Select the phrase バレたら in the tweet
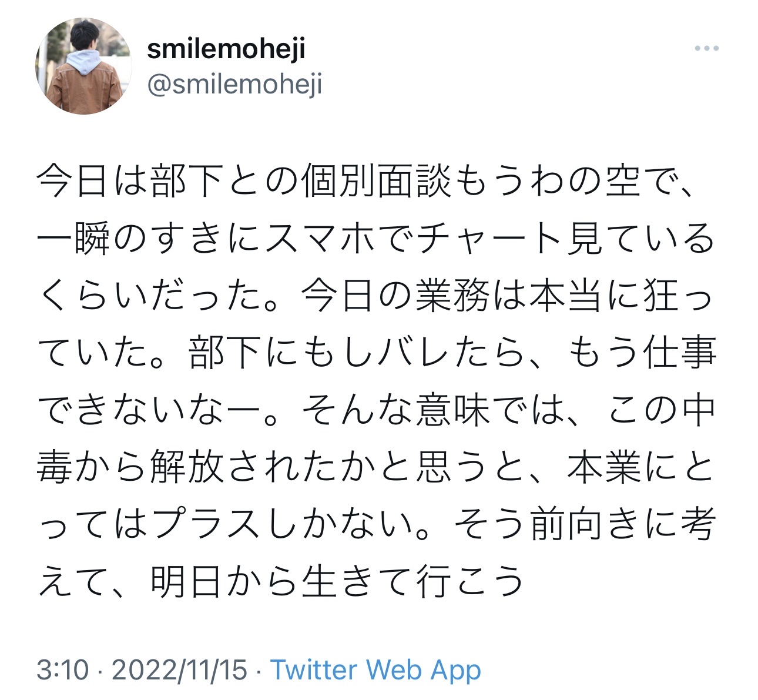This screenshot has height=700, width=758. [451, 353]
